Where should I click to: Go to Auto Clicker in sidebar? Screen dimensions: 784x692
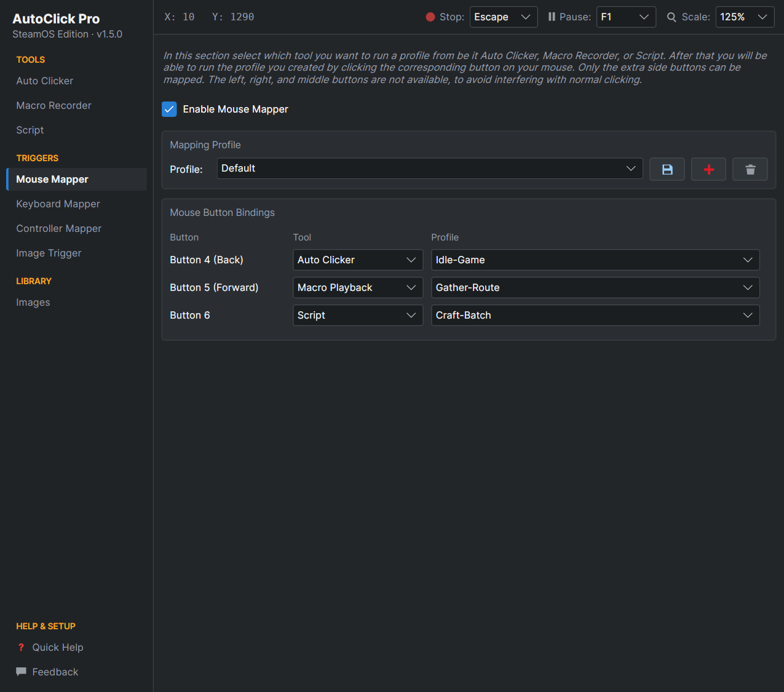pyautogui.click(x=76, y=81)
